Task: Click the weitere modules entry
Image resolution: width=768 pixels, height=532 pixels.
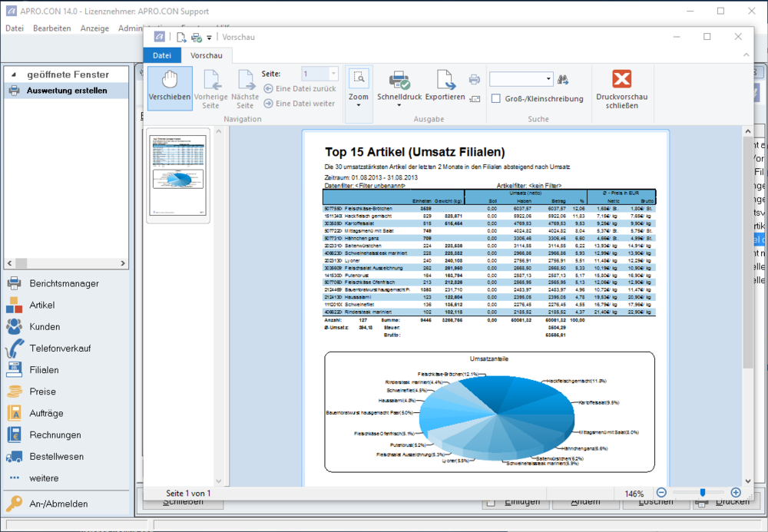Action: pyautogui.click(x=44, y=478)
